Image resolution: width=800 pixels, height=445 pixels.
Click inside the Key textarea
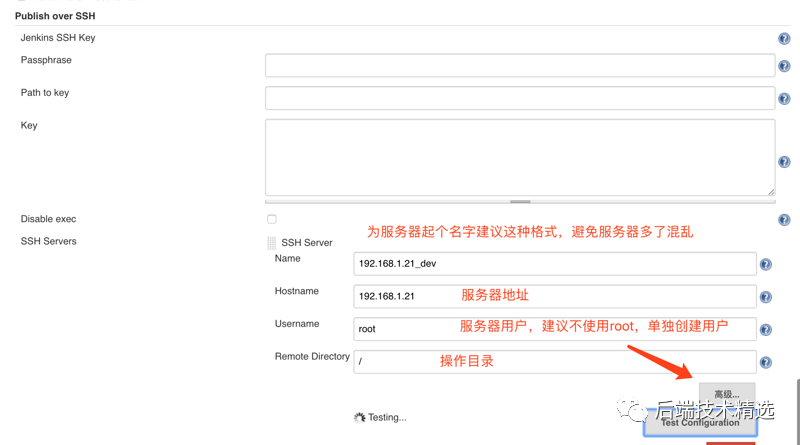tap(520, 157)
